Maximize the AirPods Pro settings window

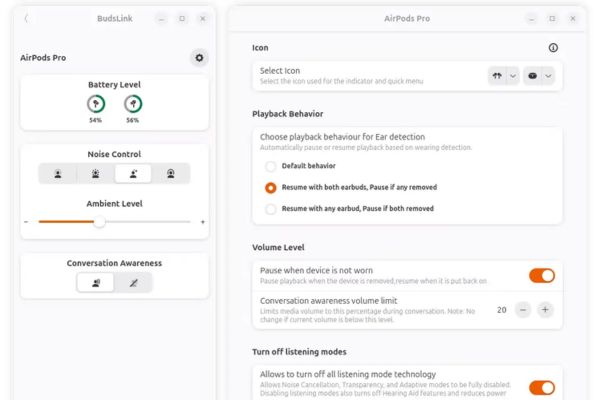click(x=552, y=18)
